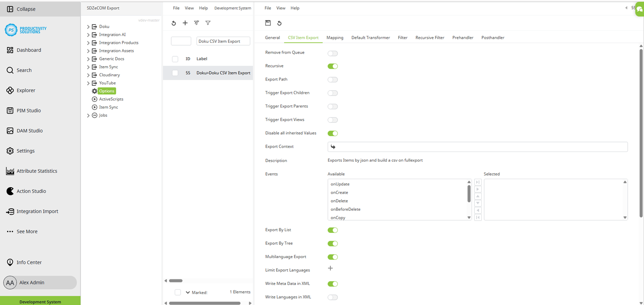Screen dimensions: 644x305
Task: Save the export option with disk icon
Action: (268, 23)
